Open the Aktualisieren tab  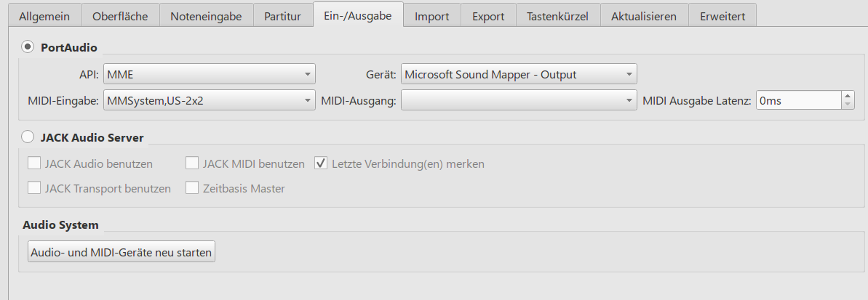click(x=644, y=16)
